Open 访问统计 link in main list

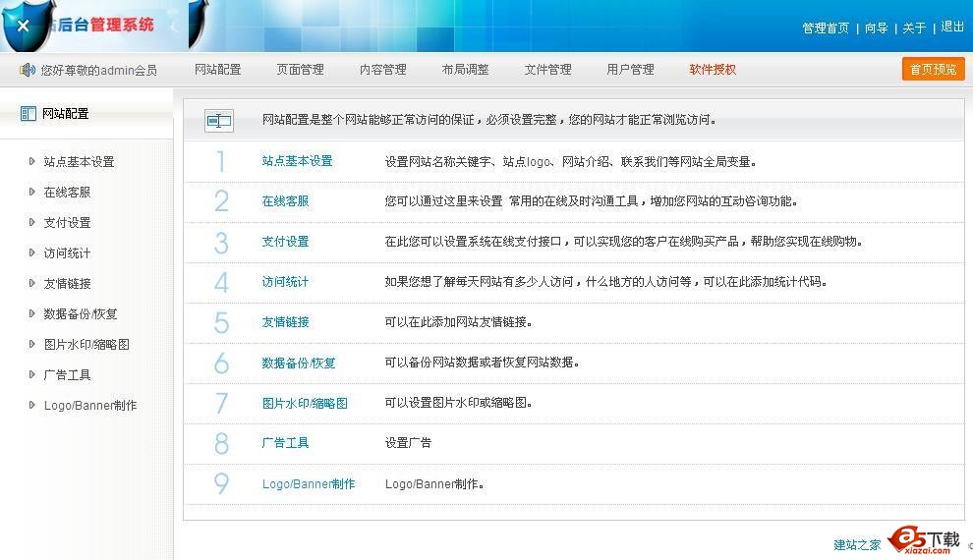[x=285, y=282]
